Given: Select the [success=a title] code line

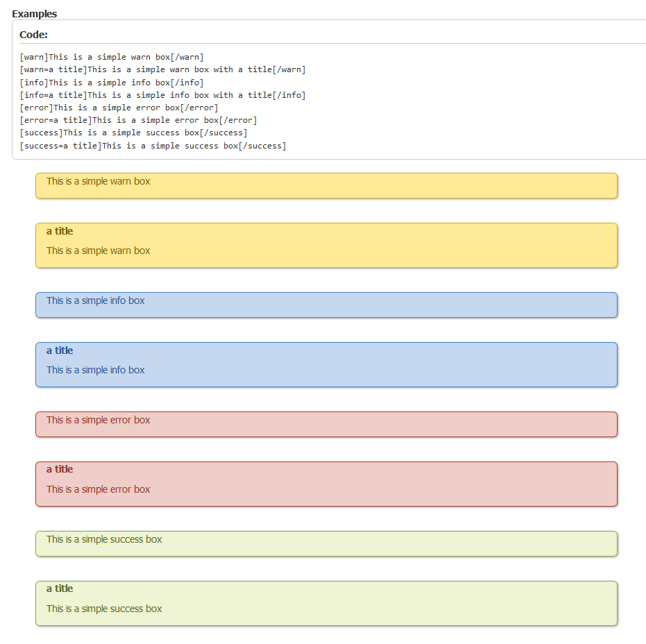Looking at the screenshot, I should [x=153, y=146].
